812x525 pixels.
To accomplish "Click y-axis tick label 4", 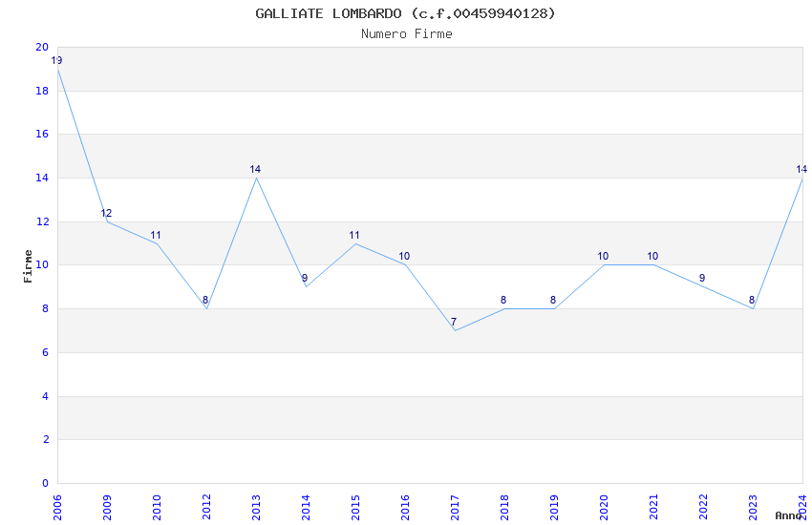I will click(x=46, y=396).
